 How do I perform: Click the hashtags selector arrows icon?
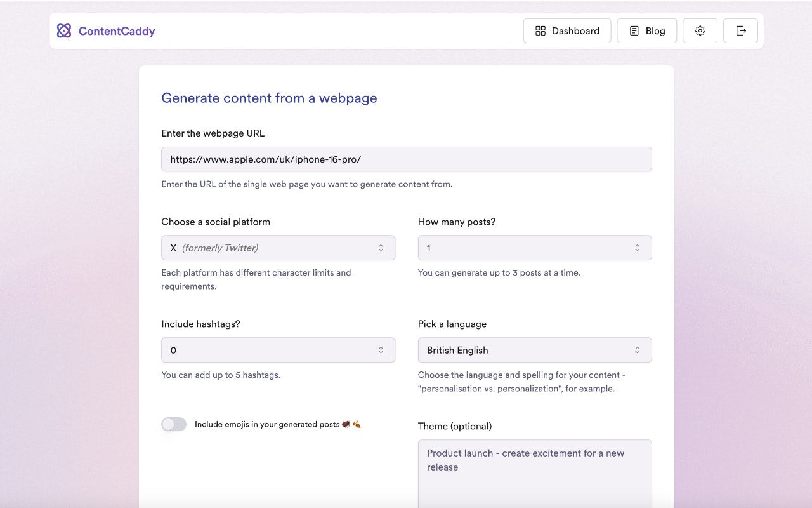381,350
